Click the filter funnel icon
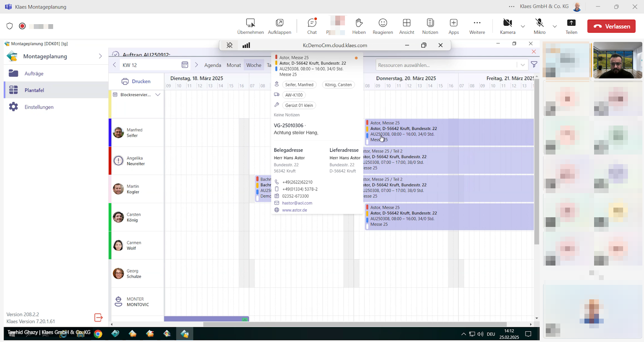 coord(534,64)
